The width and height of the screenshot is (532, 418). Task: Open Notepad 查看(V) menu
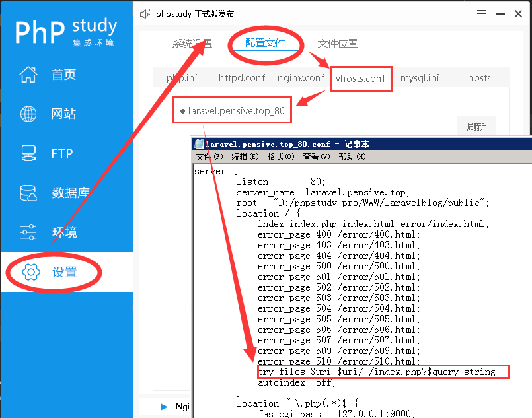pyautogui.click(x=316, y=157)
